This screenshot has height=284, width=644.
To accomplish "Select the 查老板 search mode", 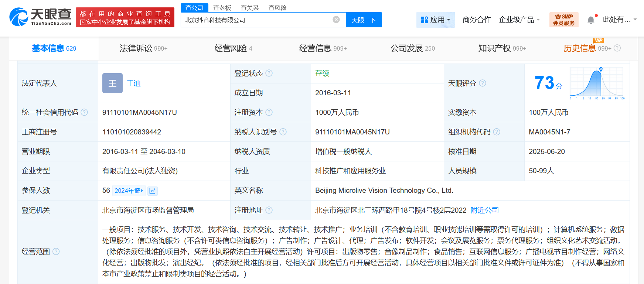I will click(x=222, y=8).
